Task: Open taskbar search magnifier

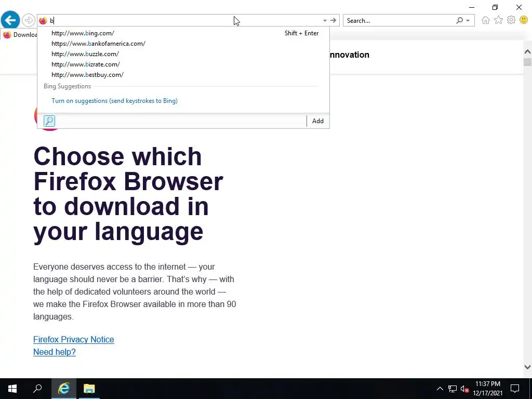Action: click(x=37, y=389)
